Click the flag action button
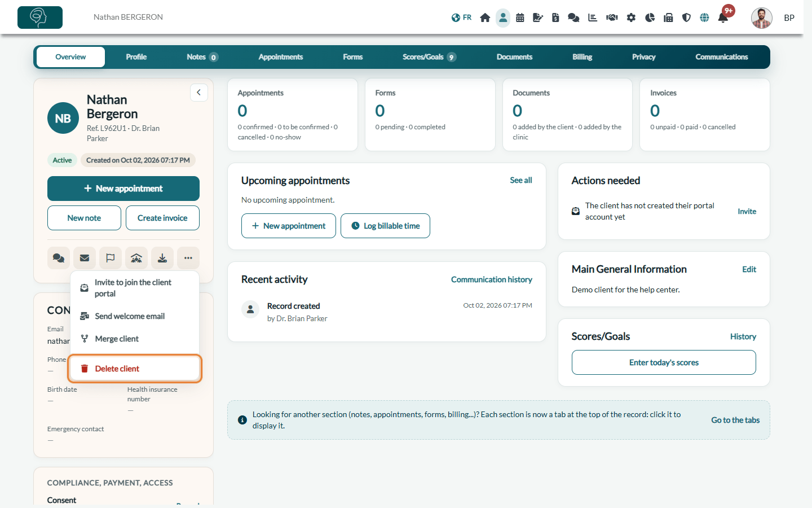 point(111,258)
